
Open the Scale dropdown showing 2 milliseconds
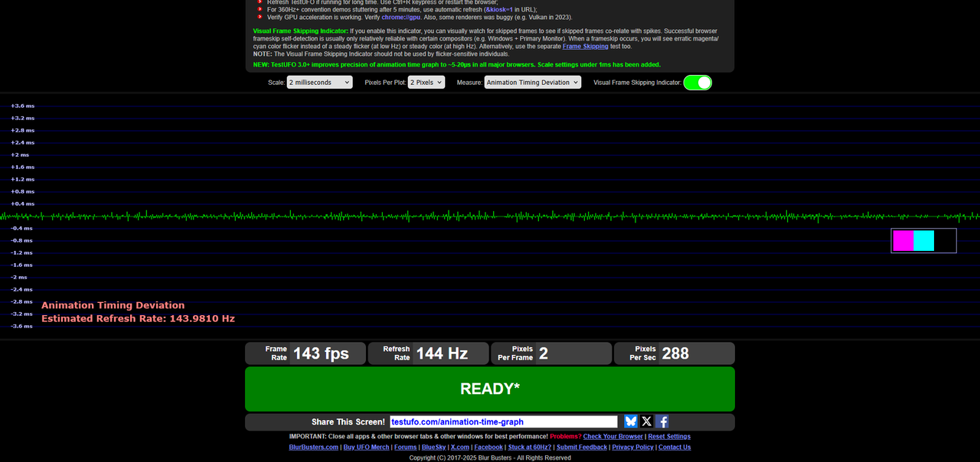coord(321,82)
